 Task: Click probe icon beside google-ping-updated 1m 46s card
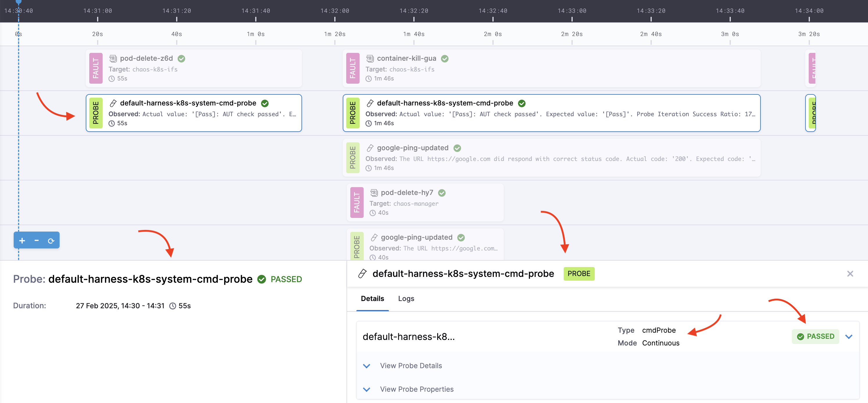coord(370,148)
